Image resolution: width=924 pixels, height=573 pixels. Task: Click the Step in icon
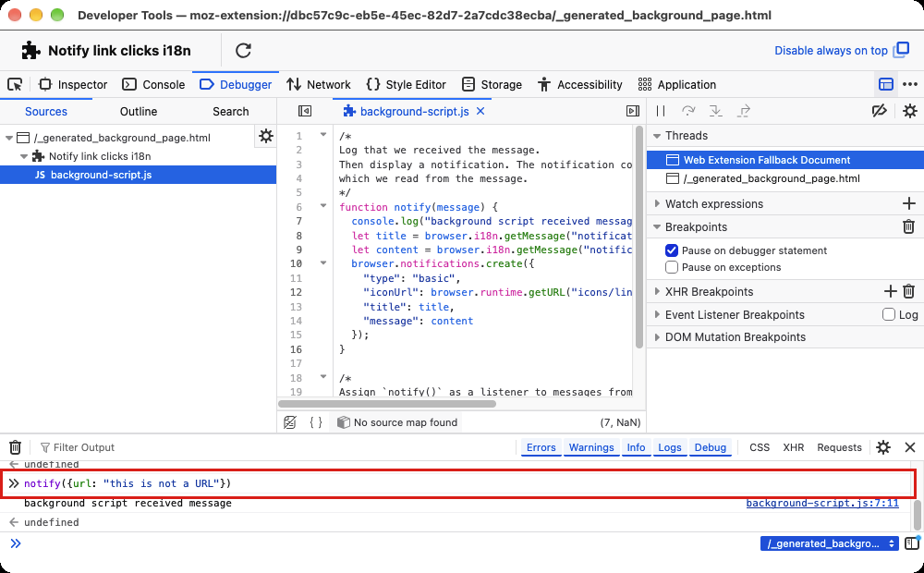[715, 111]
